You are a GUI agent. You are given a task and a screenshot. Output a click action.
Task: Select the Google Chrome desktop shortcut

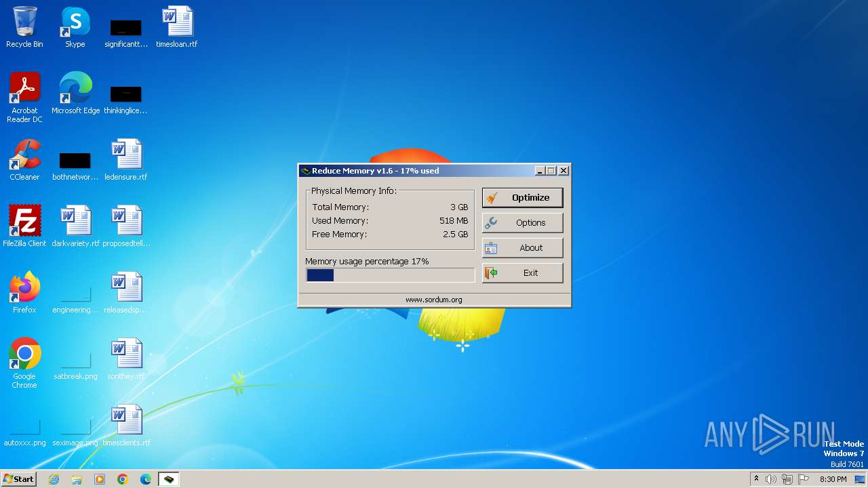24,363
